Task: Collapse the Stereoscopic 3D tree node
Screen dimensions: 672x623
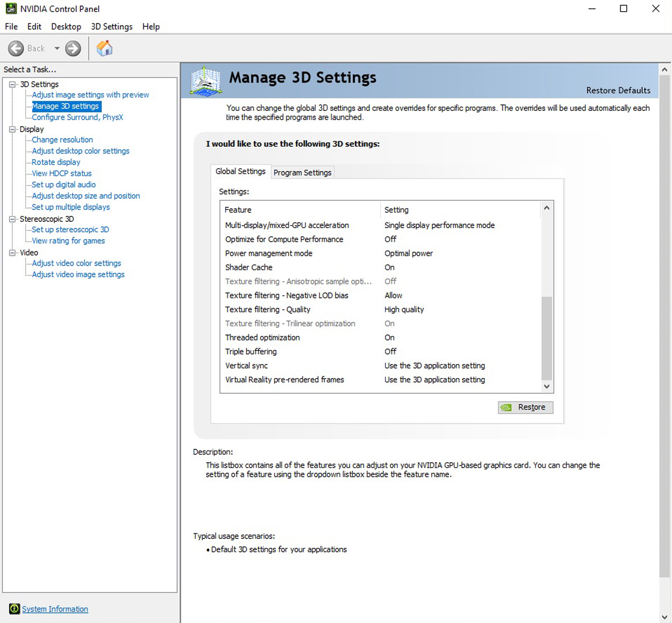Action: coord(12,219)
